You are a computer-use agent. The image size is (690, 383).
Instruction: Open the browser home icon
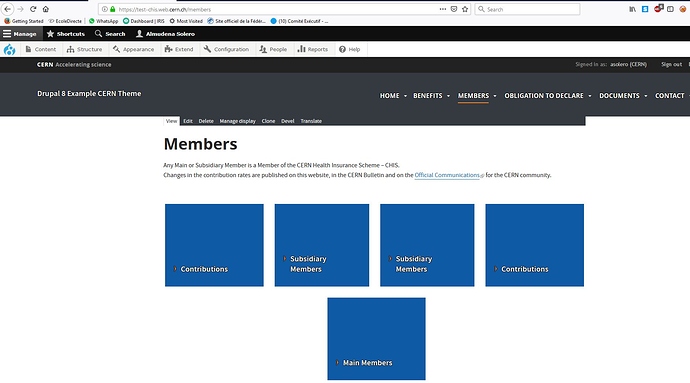(46, 9)
